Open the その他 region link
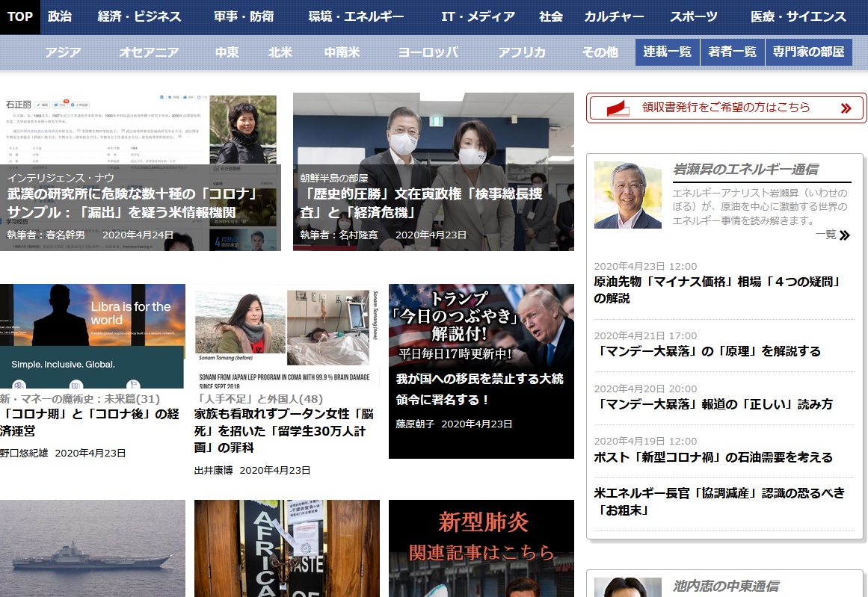868x597 pixels. pyautogui.click(x=600, y=52)
